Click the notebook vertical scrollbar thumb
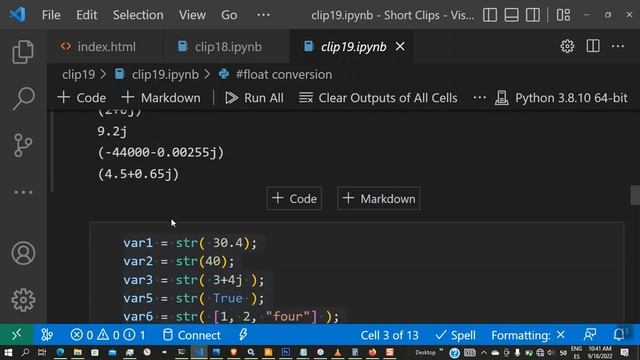 click(x=635, y=195)
